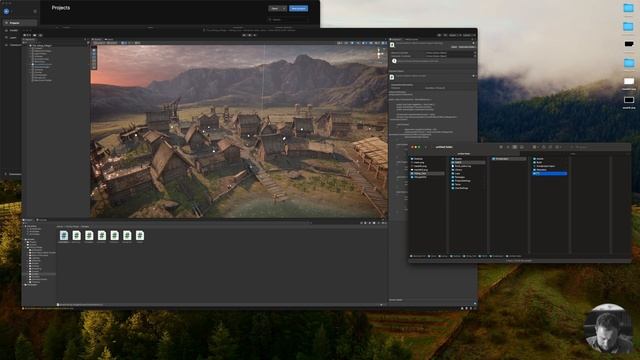Image resolution: width=640 pixels, height=360 pixels.
Task: Click the Step button in Unity editor
Action: (x=254, y=35)
